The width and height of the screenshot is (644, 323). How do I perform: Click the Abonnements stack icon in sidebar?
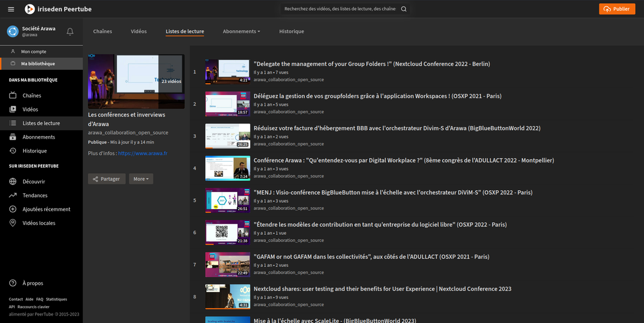13,137
